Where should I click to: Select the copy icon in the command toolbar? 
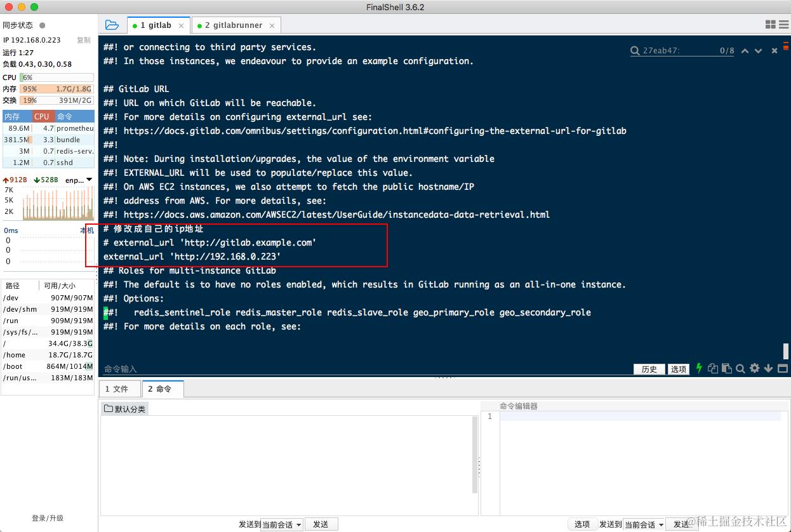click(712, 368)
